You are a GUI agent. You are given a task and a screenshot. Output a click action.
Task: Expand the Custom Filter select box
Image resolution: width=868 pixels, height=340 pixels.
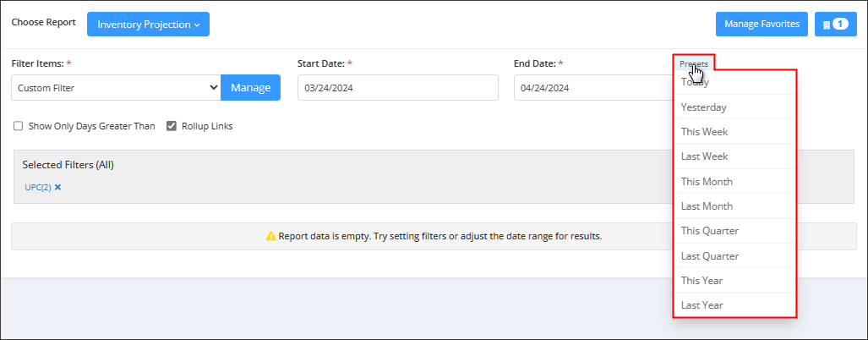(117, 87)
